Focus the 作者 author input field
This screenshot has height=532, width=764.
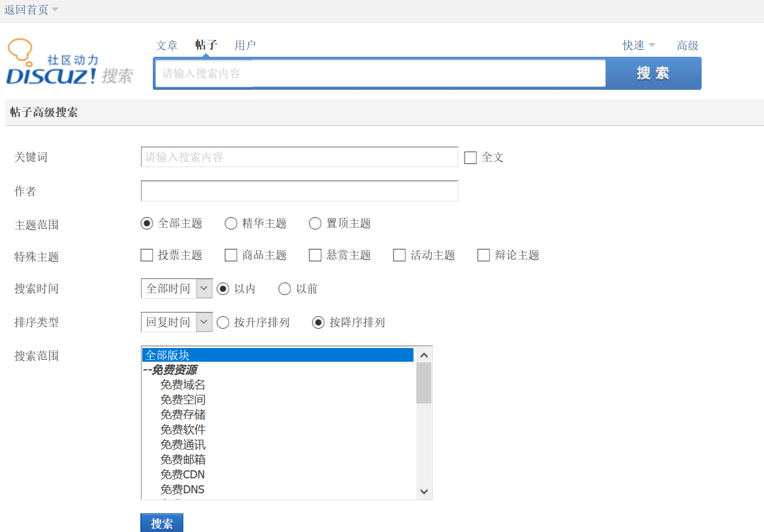[x=299, y=191]
